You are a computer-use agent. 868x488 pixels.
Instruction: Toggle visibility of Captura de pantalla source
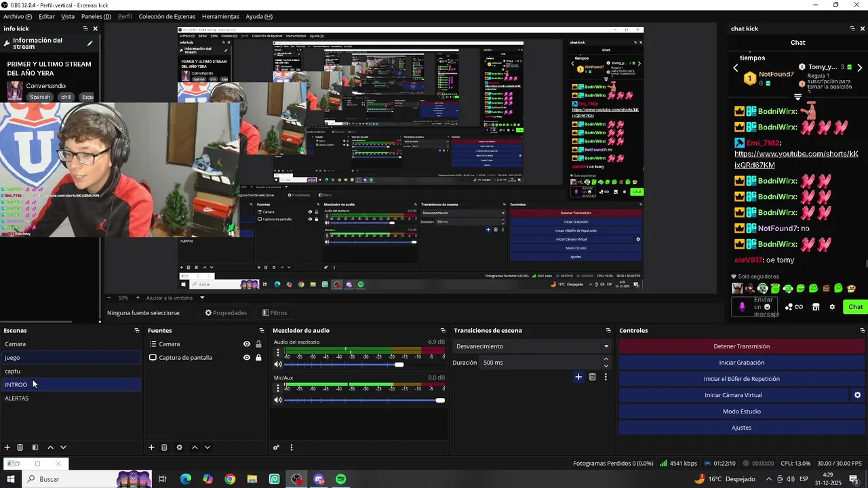click(247, 358)
